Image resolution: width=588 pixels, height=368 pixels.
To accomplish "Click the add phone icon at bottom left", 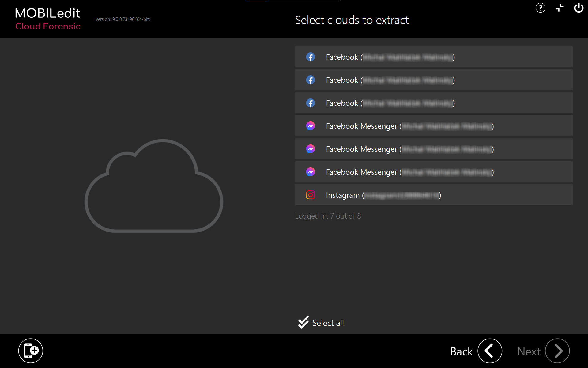I will (31, 351).
